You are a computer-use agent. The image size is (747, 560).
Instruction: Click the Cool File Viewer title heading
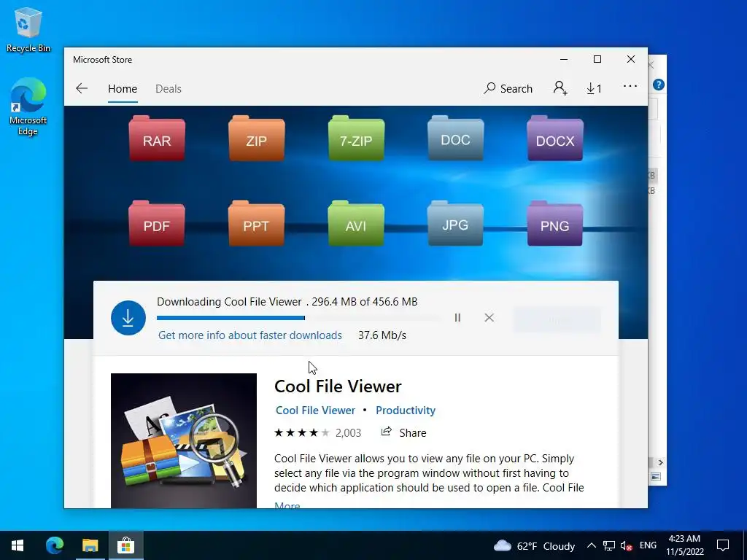338,386
